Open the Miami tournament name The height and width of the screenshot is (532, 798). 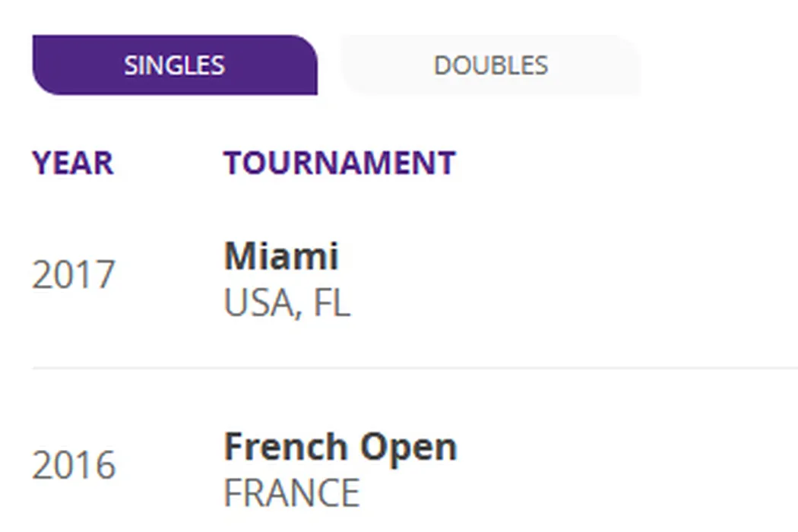point(281,256)
